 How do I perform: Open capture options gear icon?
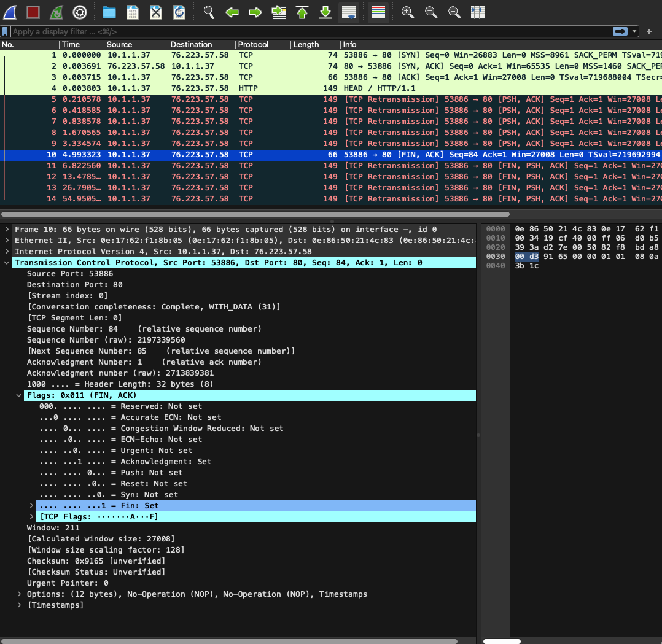[x=80, y=12]
